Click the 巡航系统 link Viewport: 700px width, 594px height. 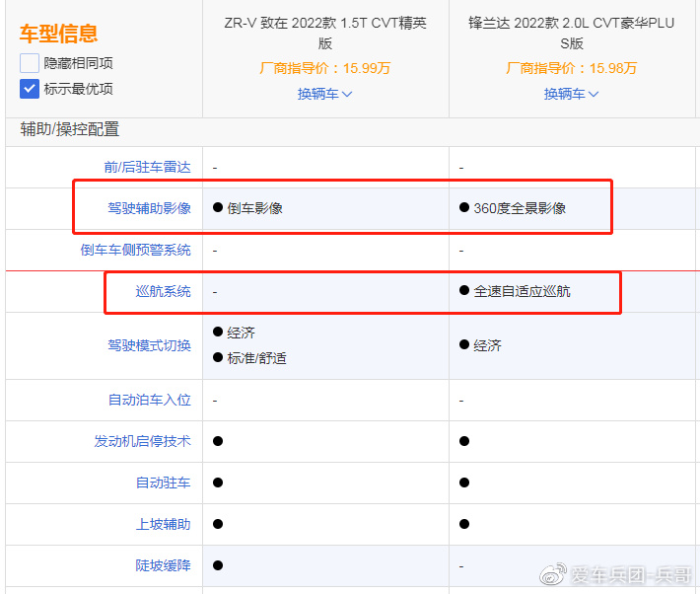pyautogui.click(x=163, y=291)
